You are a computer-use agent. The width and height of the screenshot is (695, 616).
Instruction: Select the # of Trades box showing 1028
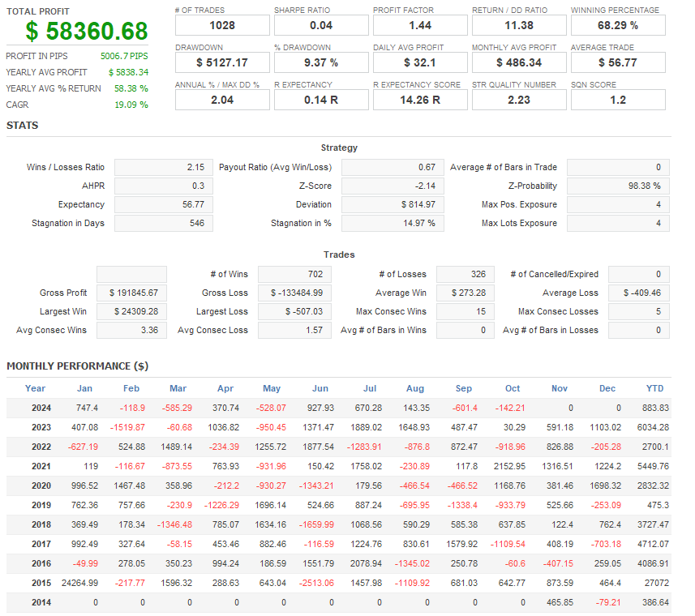(222, 25)
